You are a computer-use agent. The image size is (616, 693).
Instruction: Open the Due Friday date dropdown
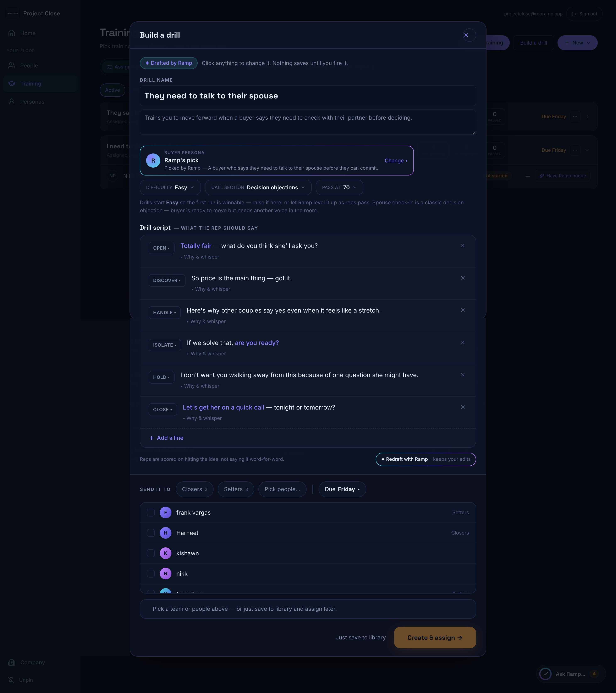coord(342,489)
